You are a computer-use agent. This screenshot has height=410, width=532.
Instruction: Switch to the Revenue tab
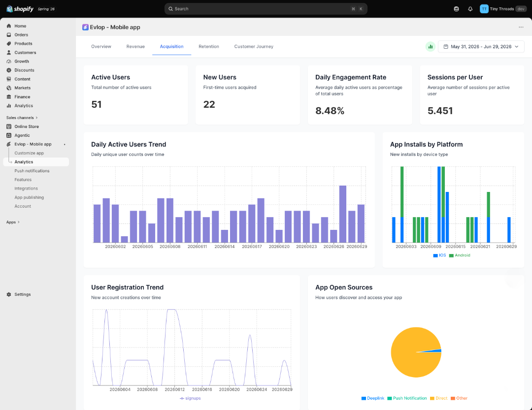pos(135,46)
